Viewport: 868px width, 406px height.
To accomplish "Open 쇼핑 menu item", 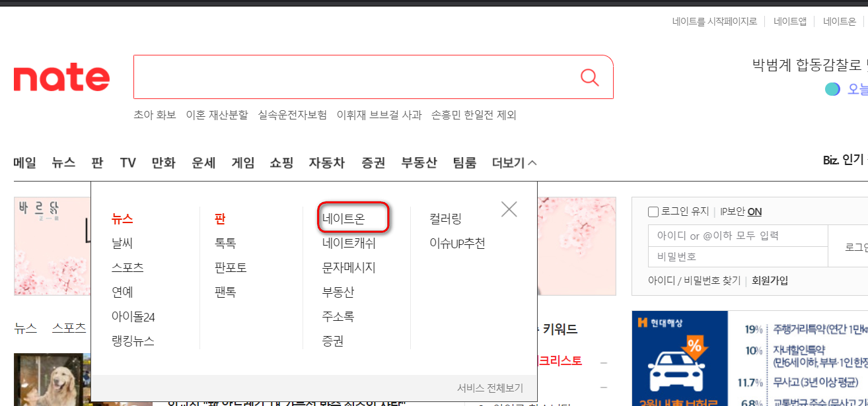I will coord(281,162).
